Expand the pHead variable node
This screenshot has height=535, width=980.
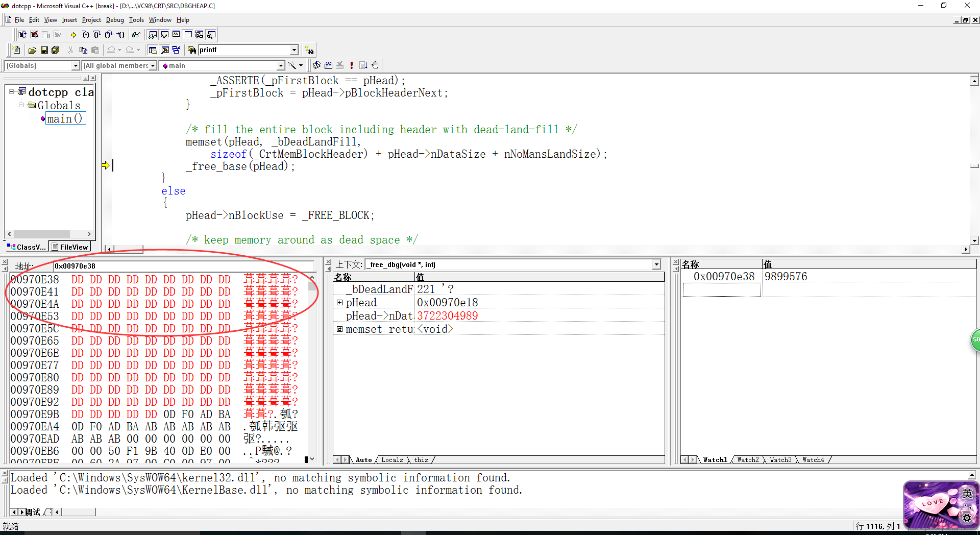click(339, 303)
